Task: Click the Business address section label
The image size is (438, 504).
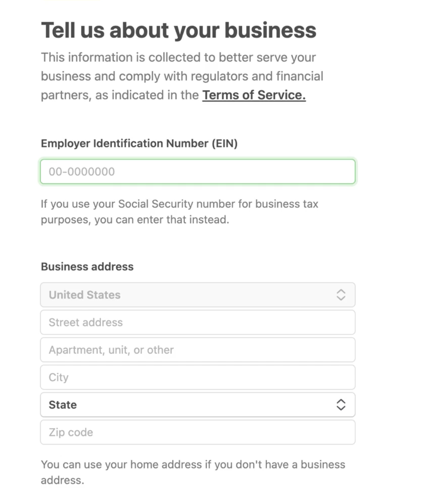Action: pos(87,267)
